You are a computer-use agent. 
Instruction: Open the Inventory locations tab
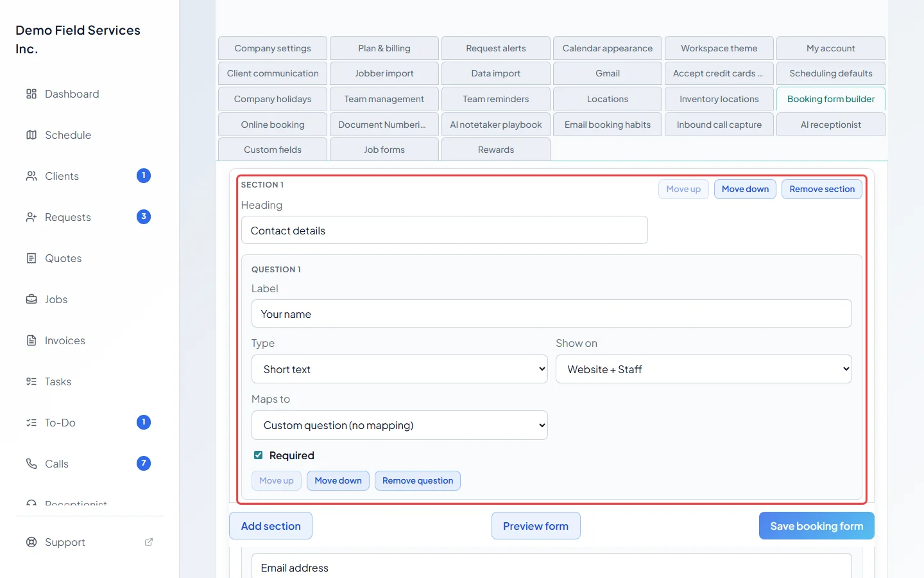[719, 99]
